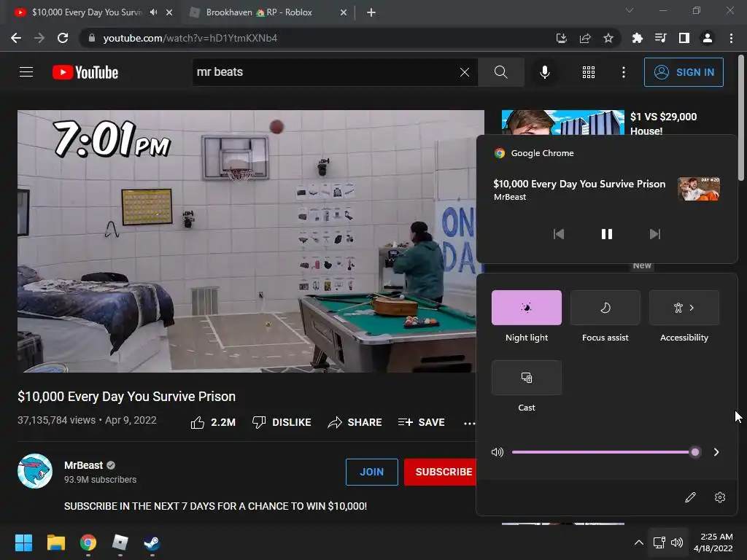Clear the search box with the X
Viewport: 747px width, 560px height.
point(465,72)
